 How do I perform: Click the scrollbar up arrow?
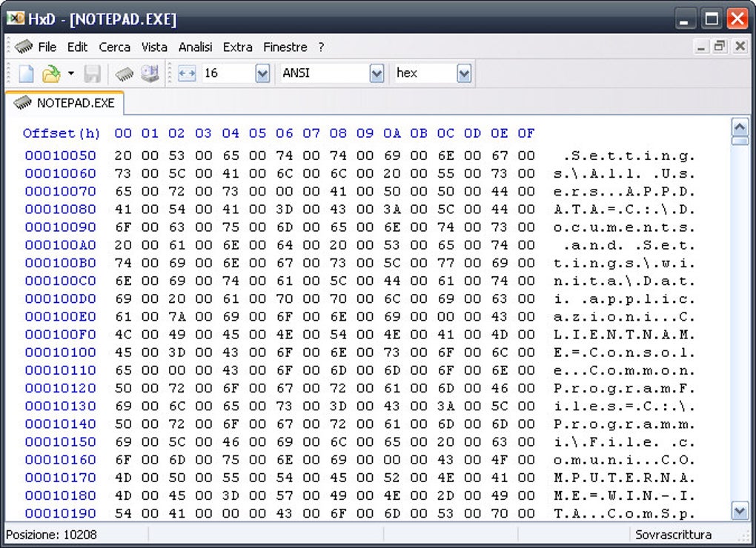pyautogui.click(x=740, y=127)
